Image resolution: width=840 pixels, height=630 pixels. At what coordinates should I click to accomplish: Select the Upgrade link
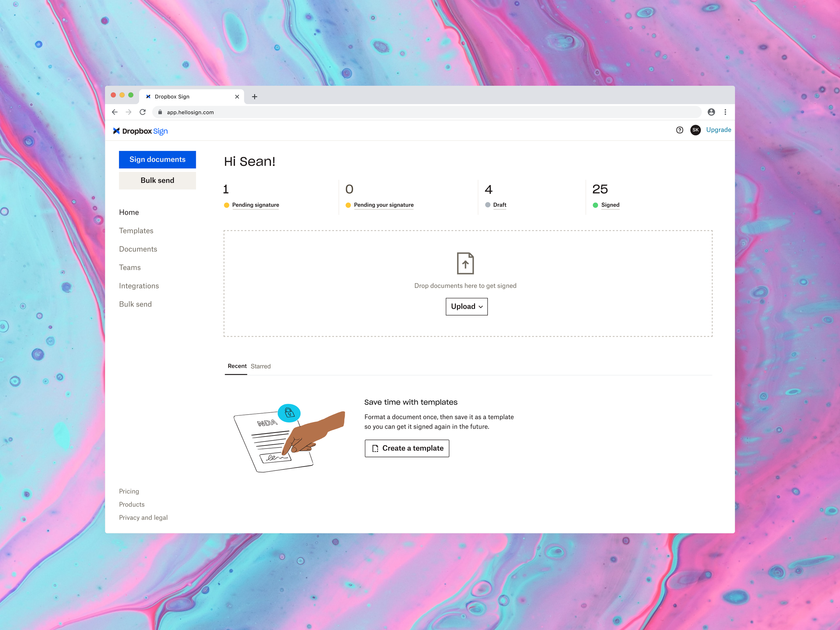(718, 130)
